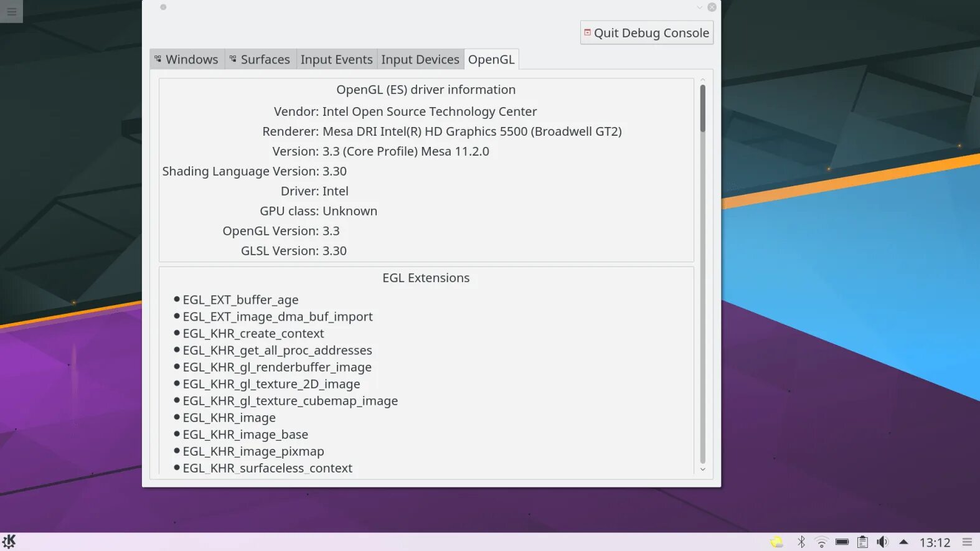Click the Quit Debug Console button
Viewport: 980px width, 551px height.
pos(646,33)
